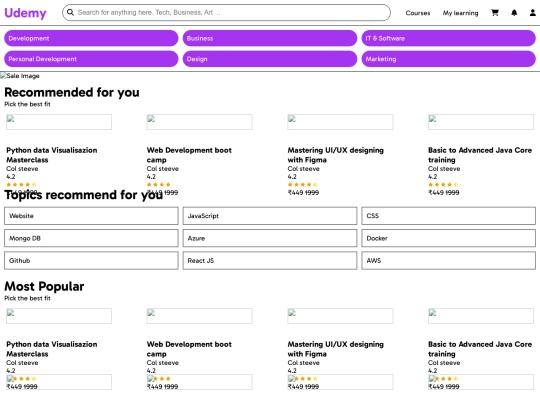Screen dimensions: 540x405
Task: Click Most Popular Figma course thumbnail
Action: (340, 316)
